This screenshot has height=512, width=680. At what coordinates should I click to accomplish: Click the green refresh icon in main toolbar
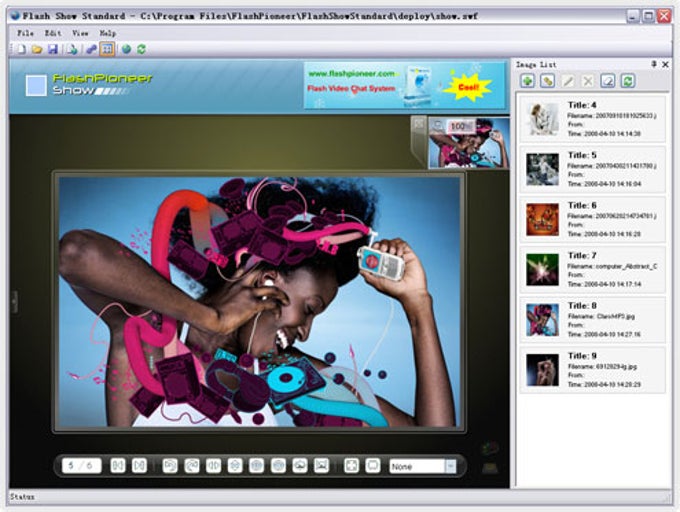click(142, 48)
